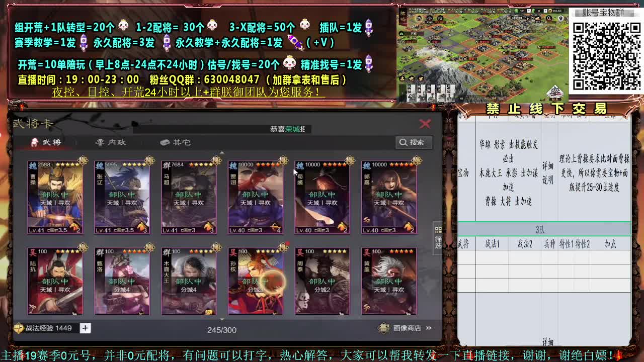Click the 群 faction mark on 马超 card
Image resolution: width=644 pixels, height=362 pixels.
(x=166, y=165)
